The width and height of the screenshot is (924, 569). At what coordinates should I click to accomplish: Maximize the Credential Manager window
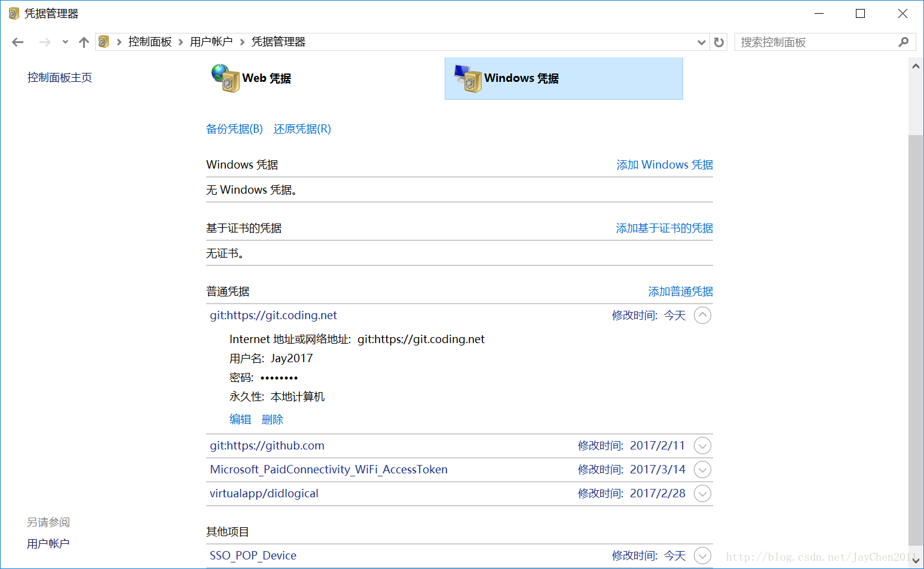click(x=861, y=14)
